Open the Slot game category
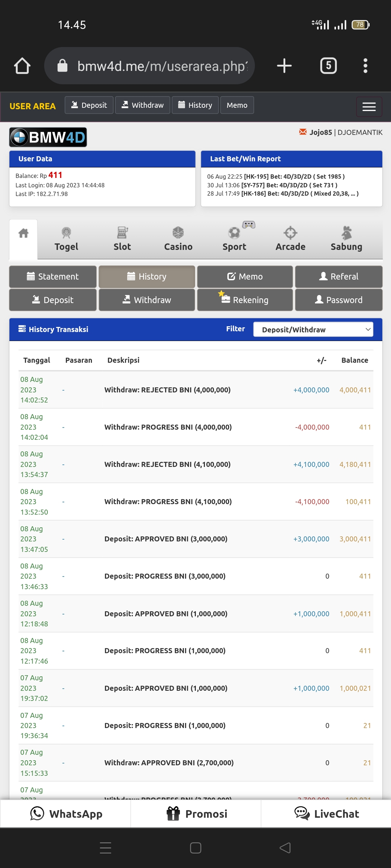 click(122, 239)
